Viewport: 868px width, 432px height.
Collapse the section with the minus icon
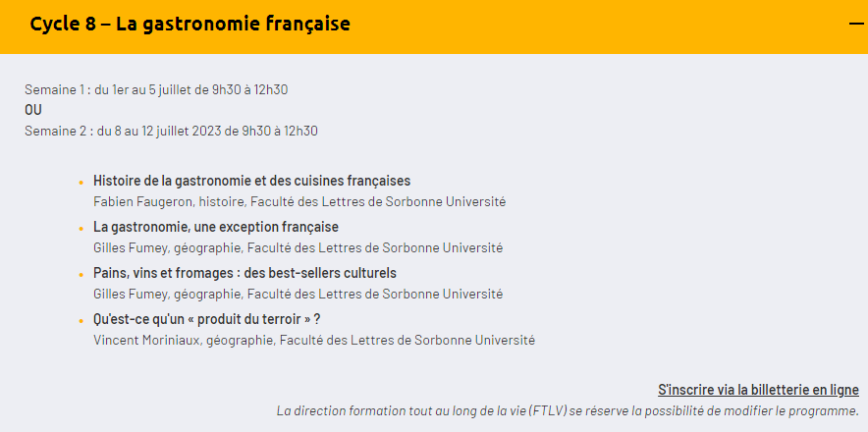[x=856, y=24]
